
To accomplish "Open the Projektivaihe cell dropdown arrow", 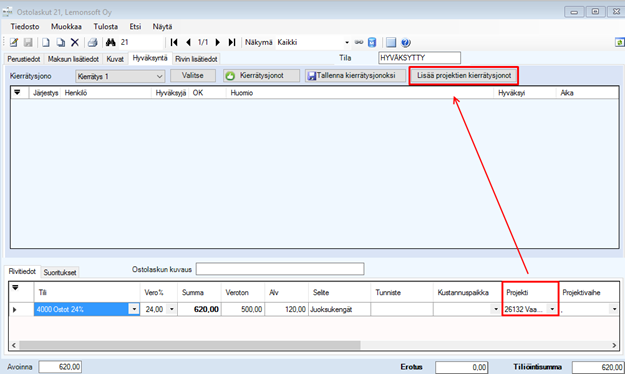I will coord(614,309).
